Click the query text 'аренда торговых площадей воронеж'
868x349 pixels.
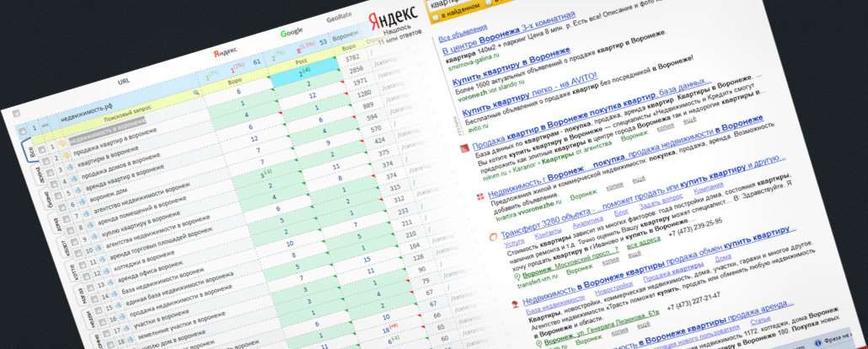click(160, 242)
